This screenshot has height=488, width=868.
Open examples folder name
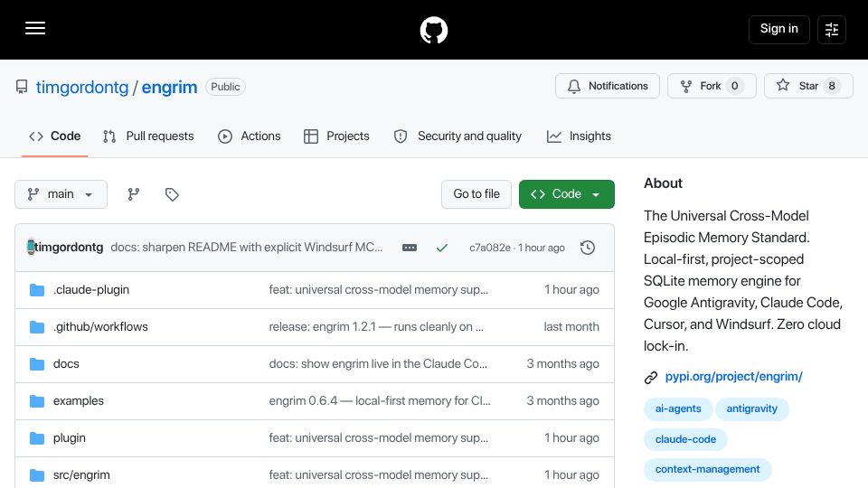[79, 401]
